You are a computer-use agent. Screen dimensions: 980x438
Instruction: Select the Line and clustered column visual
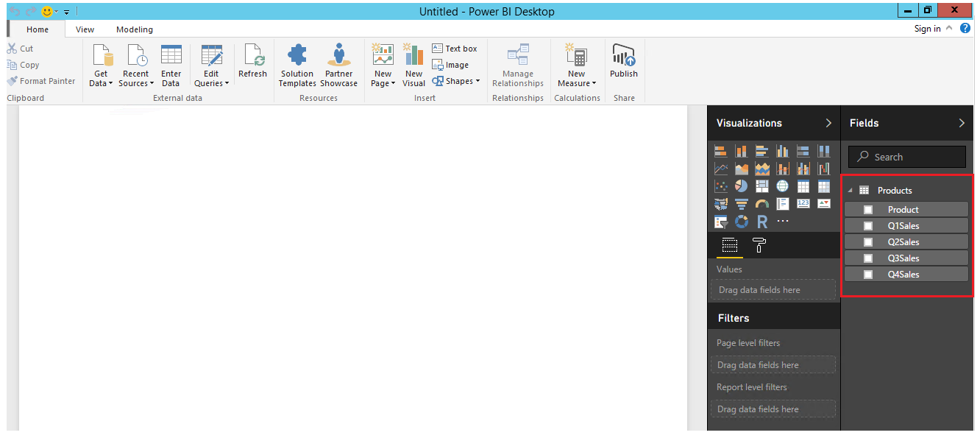[x=803, y=169]
